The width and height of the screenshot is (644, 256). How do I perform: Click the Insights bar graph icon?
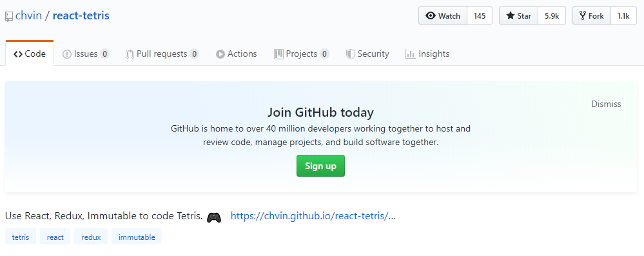click(x=410, y=54)
